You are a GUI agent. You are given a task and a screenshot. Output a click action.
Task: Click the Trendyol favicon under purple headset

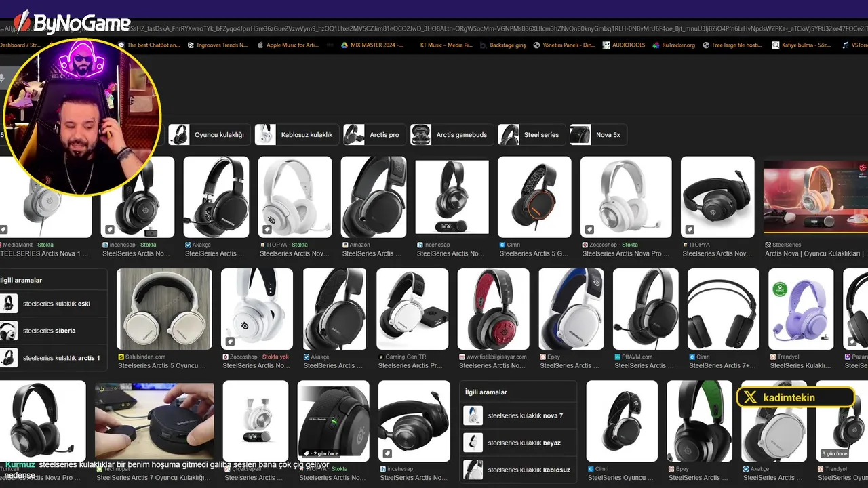pos(772,357)
